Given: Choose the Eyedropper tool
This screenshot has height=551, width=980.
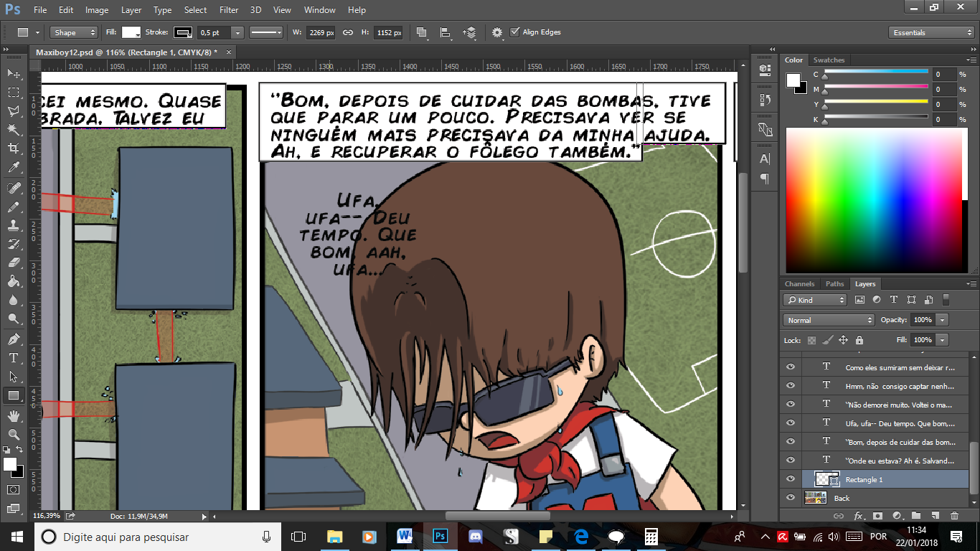Looking at the screenshot, I should [x=14, y=167].
